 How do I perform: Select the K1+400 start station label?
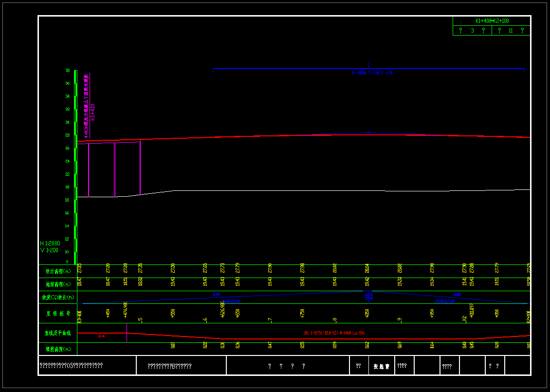(x=79, y=317)
